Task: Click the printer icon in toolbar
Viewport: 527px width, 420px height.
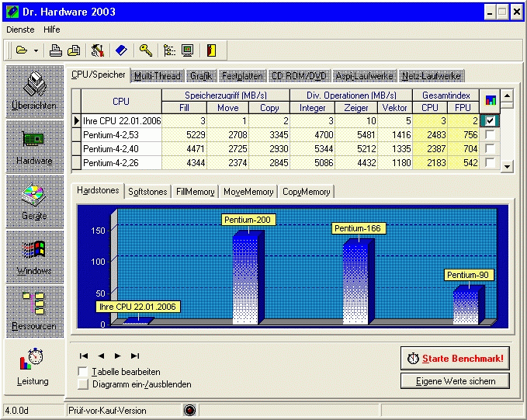Action: pyautogui.click(x=55, y=50)
